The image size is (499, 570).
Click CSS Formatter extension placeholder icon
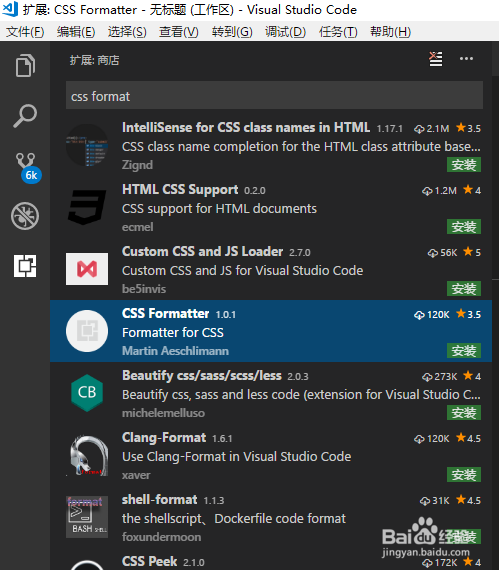tap(87, 331)
